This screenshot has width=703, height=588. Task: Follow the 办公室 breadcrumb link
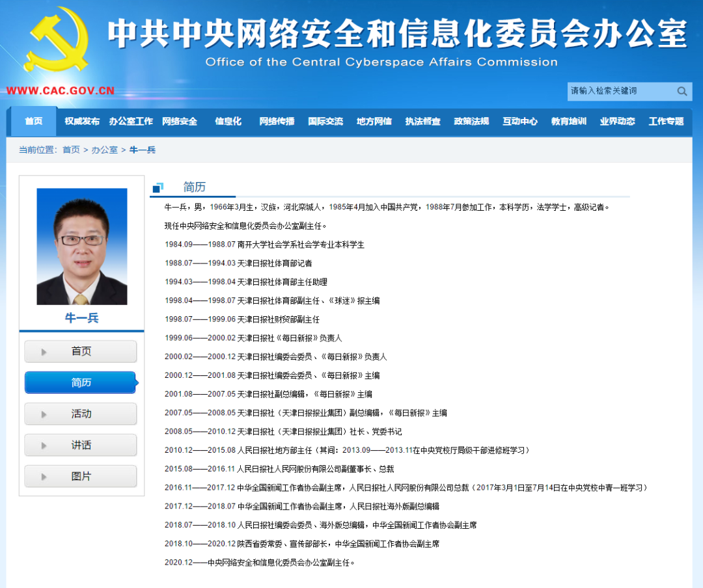click(104, 150)
